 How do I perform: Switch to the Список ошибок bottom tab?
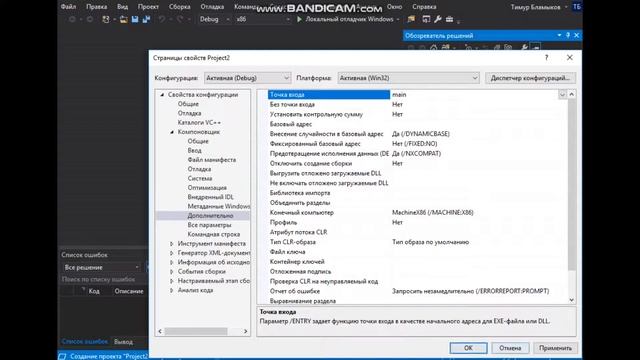click(x=84, y=341)
